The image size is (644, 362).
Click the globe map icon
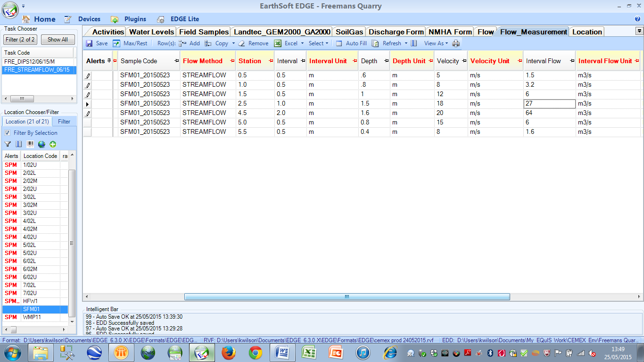tap(41, 144)
